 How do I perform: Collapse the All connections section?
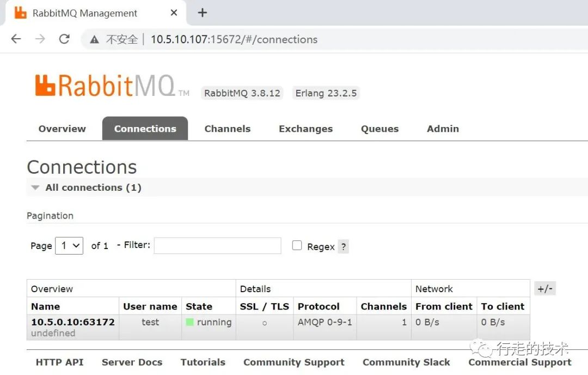pos(35,187)
